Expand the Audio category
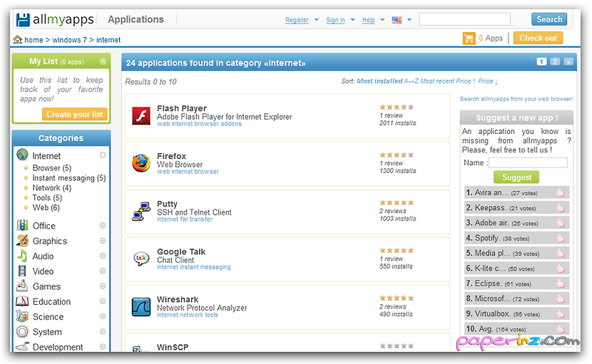The image size is (592, 364). (102, 256)
